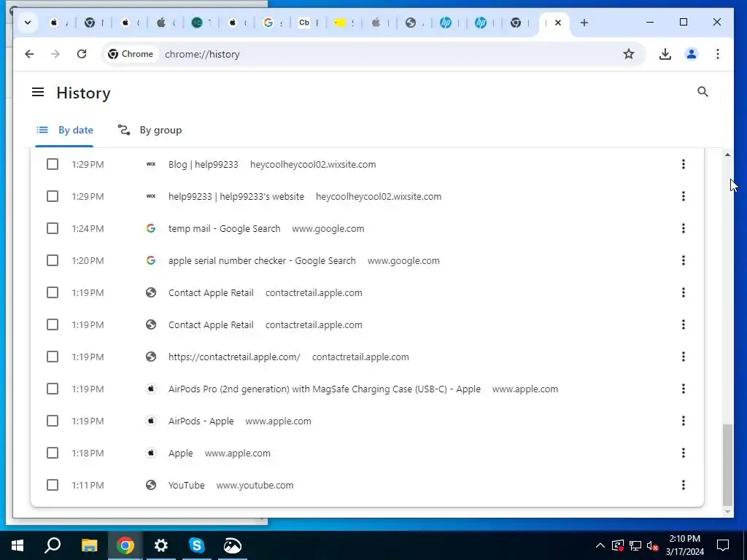Open actions menu for help99233's website

(x=683, y=196)
